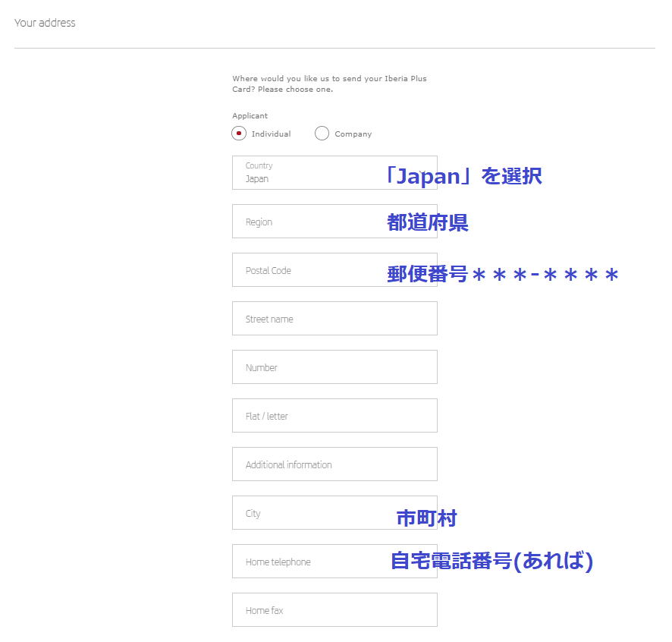
Task: Focus the Flat / letter field
Action: (334, 416)
